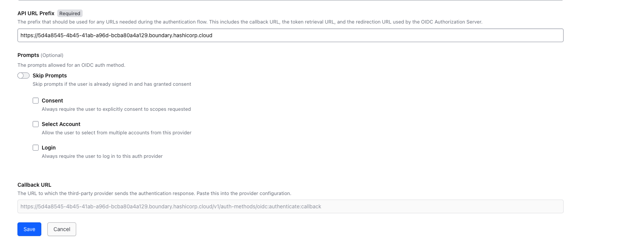Click the Callback URL heading
The height and width of the screenshot is (244, 644).
point(34,185)
